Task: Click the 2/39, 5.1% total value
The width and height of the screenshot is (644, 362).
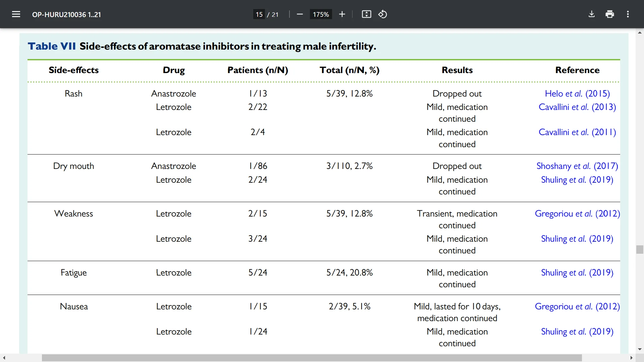Action: [x=350, y=306]
